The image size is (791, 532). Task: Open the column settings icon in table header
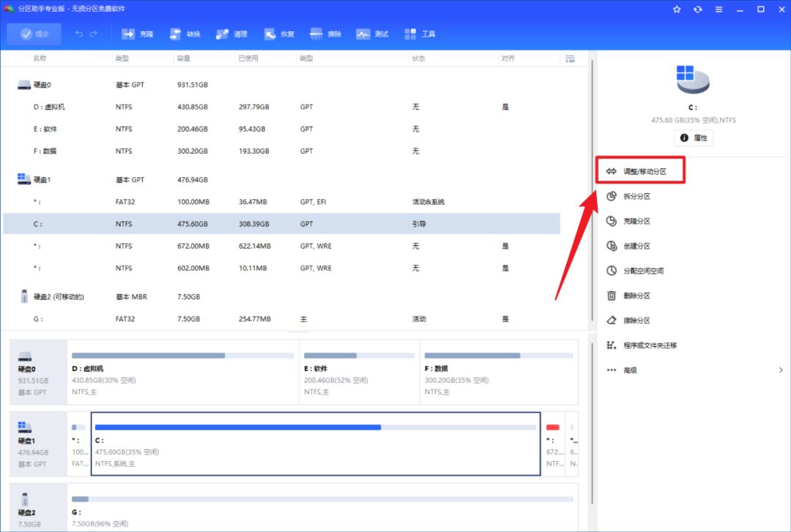[x=570, y=59]
